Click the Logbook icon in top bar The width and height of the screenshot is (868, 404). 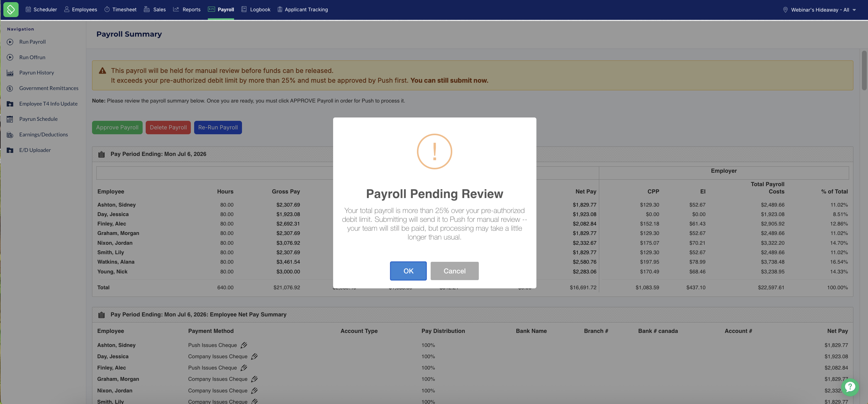pos(244,9)
